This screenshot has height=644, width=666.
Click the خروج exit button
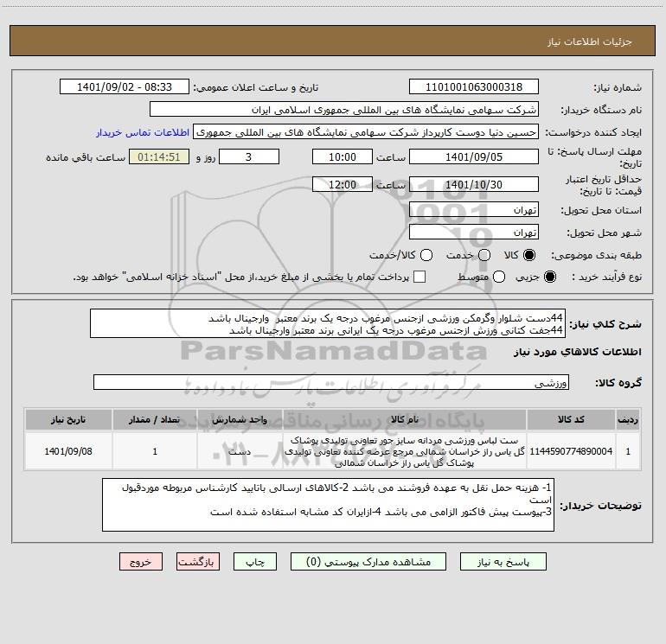coord(141,562)
